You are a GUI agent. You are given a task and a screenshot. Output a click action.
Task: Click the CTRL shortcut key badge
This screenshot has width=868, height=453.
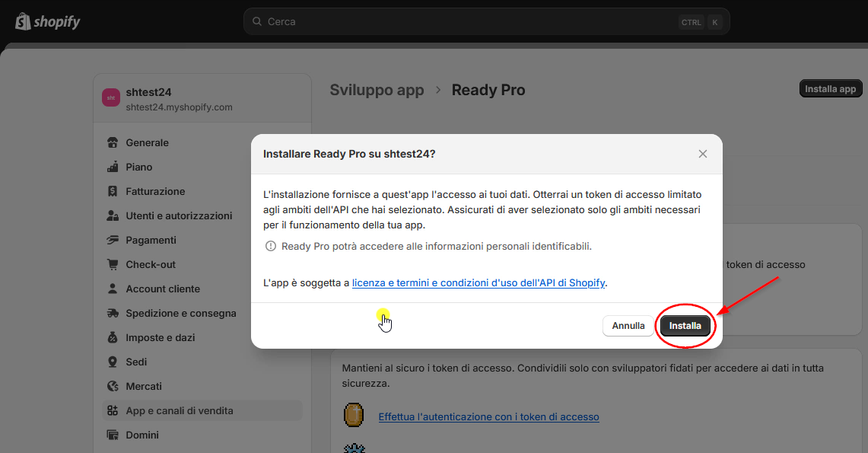click(x=692, y=22)
